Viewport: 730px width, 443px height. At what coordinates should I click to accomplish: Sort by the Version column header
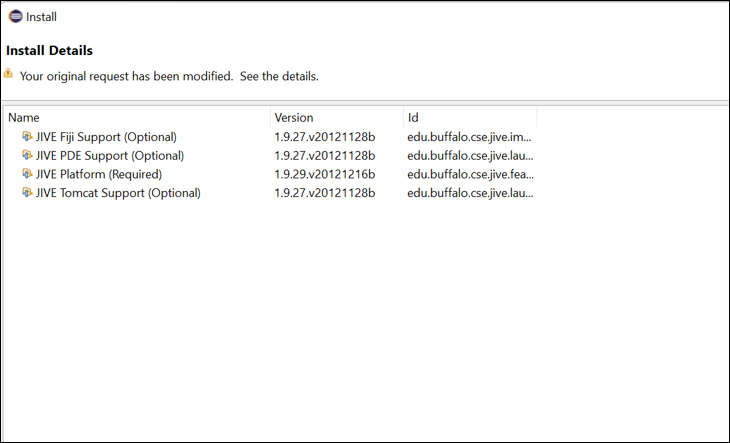click(336, 117)
